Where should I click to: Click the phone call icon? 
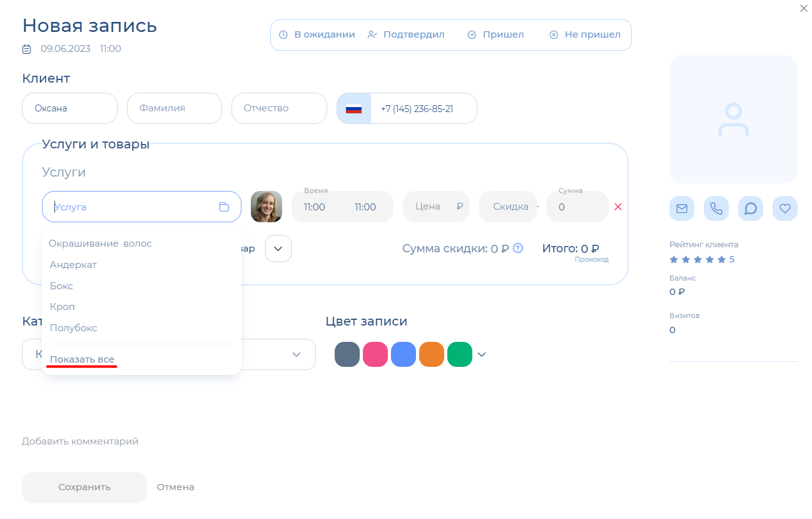point(716,208)
